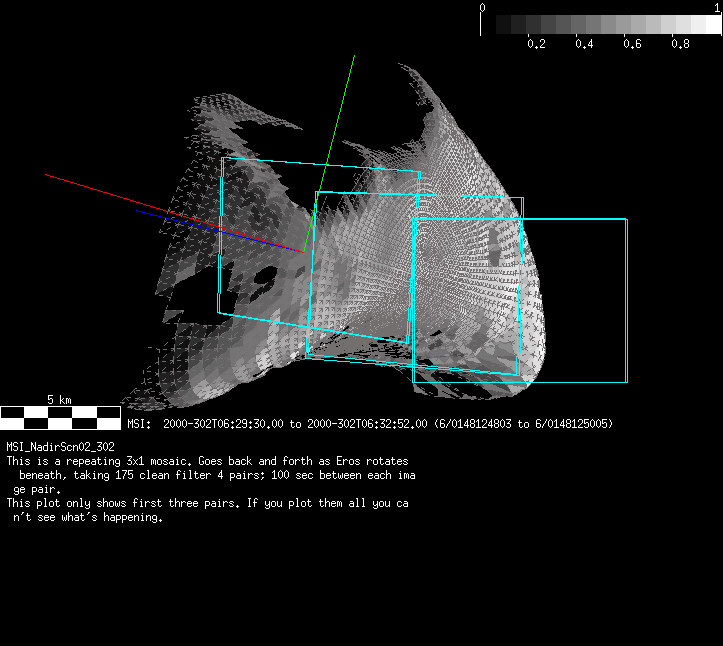Viewport: 723px width, 646px height.
Task: Click the white end of the grayscale colorbar
Action: click(x=711, y=25)
